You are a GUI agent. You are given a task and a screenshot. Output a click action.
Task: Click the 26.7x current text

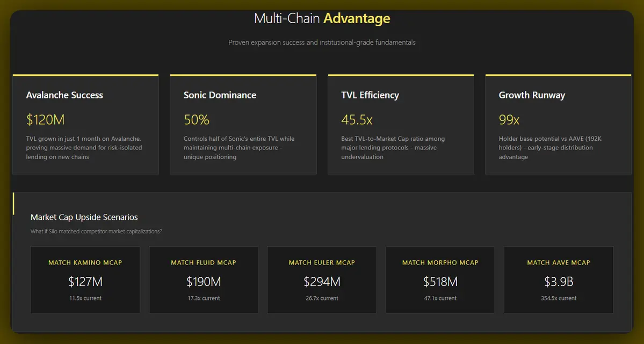click(x=322, y=298)
